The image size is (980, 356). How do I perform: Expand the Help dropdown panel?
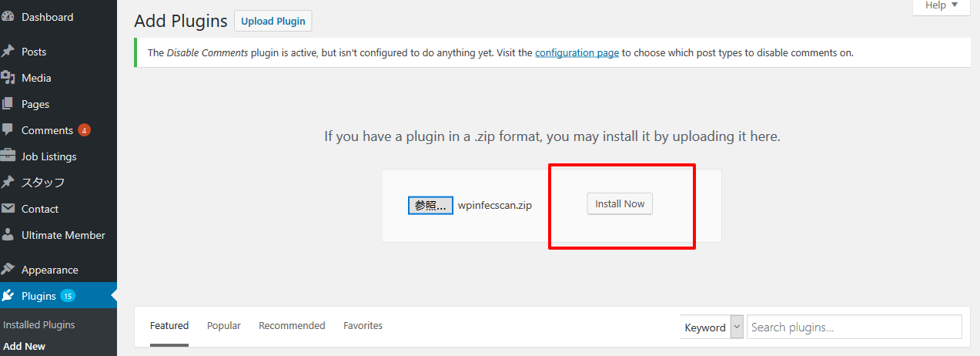tap(941, 6)
